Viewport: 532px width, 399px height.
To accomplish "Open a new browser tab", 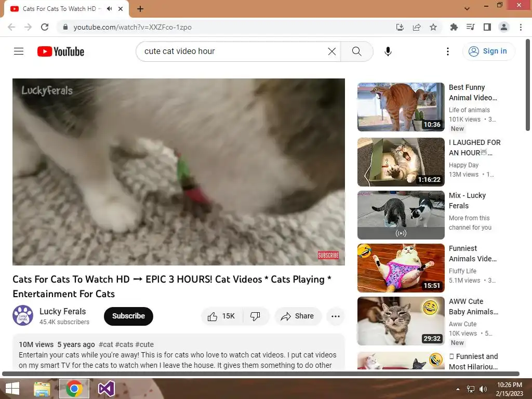I will point(140,9).
